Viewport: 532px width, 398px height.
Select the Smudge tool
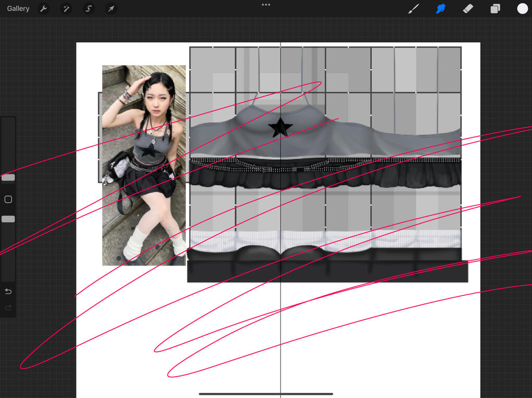tap(441, 9)
